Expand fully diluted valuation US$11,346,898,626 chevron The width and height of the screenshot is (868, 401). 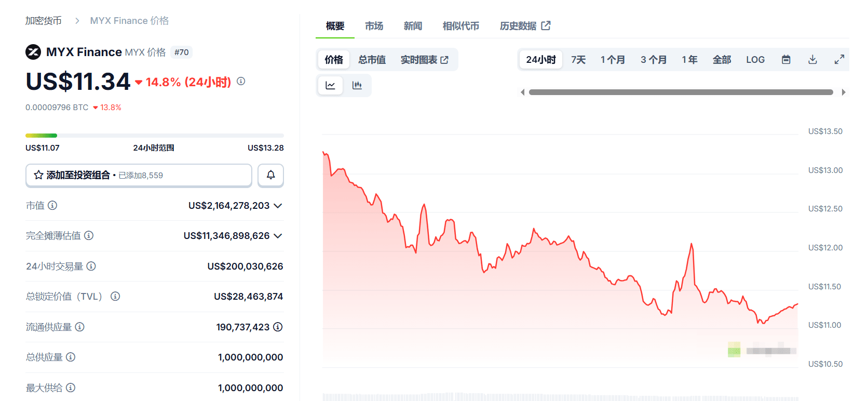click(x=278, y=236)
